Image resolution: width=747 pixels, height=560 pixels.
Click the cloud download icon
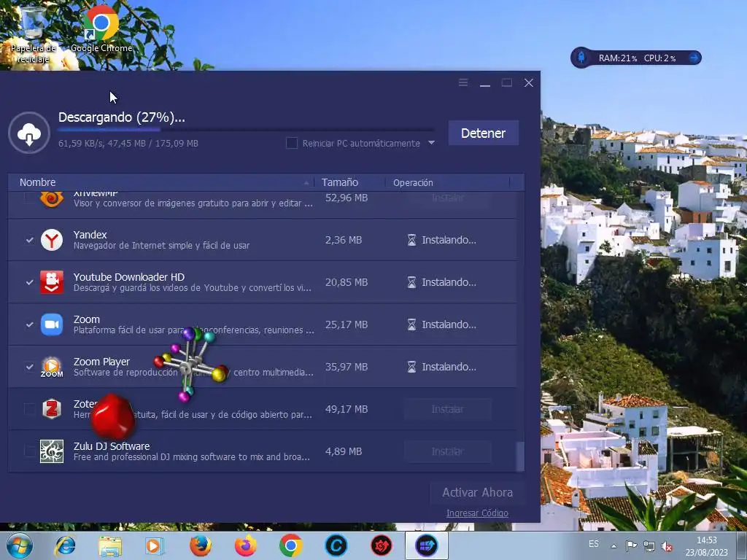[29, 133]
